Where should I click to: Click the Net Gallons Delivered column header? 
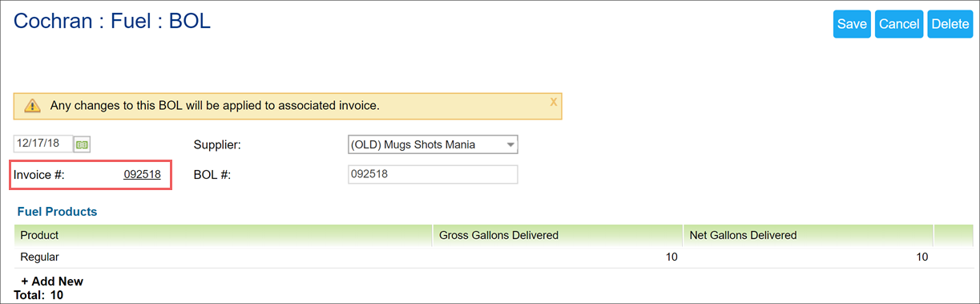(743, 235)
